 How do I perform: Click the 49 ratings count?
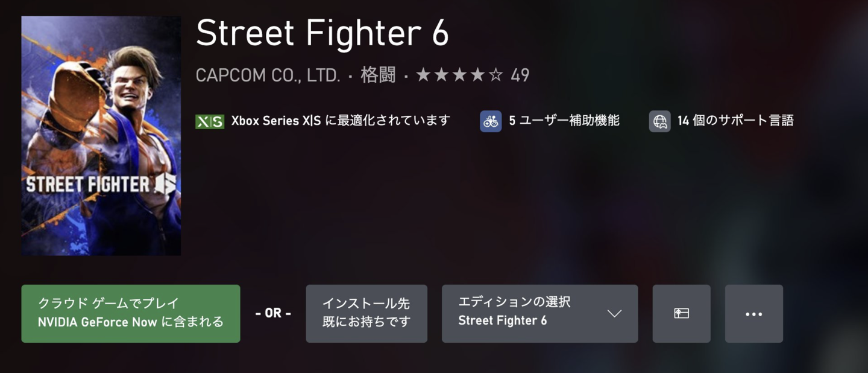coord(520,75)
